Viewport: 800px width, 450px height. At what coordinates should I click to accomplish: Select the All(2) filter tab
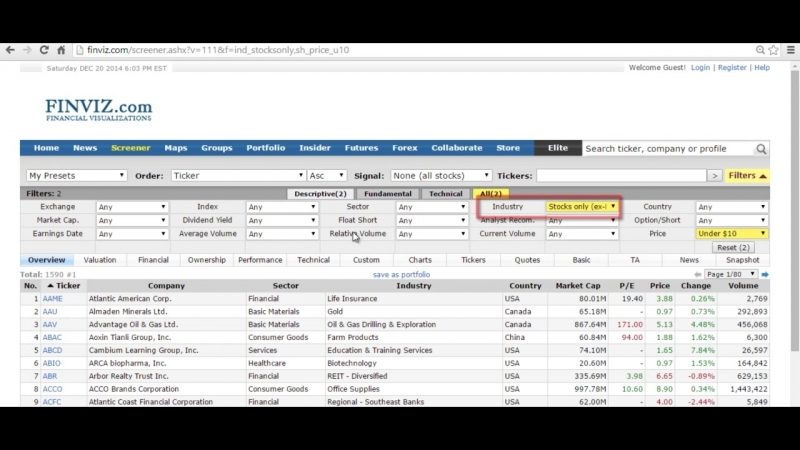pyautogui.click(x=490, y=194)
